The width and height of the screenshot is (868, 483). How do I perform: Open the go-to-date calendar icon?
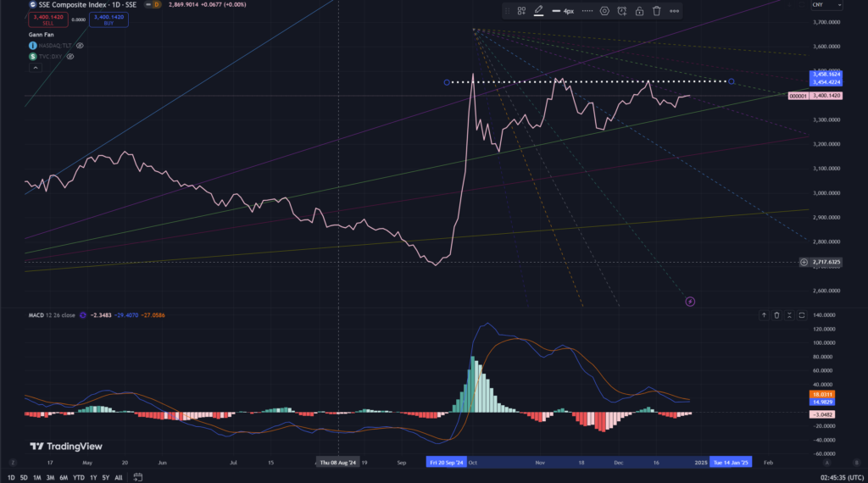coord(138,477)
